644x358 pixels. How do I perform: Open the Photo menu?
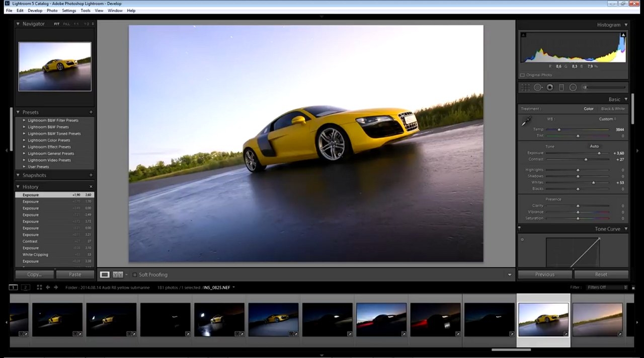pyautogui.click(x=52, y=10)
